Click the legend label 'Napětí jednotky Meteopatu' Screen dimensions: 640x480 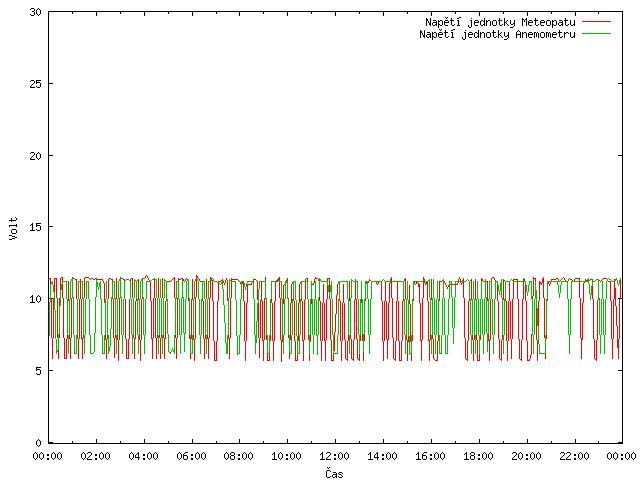(x=500, y=22)
